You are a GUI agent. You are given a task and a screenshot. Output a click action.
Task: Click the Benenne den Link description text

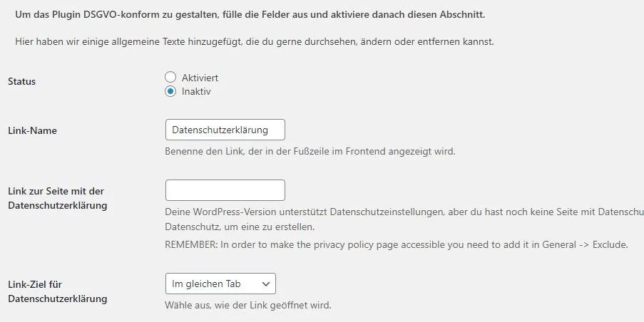click(310, 151)
